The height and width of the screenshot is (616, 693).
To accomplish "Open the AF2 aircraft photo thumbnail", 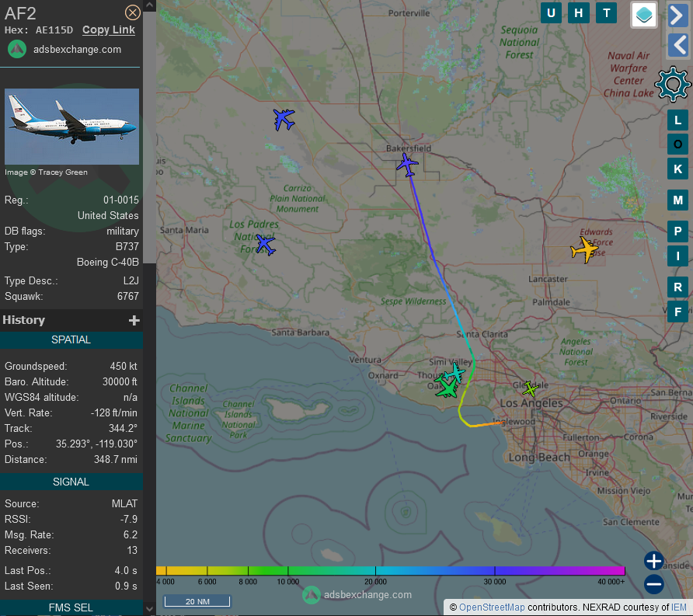I will pyautogui.click(x=71, y=127).
